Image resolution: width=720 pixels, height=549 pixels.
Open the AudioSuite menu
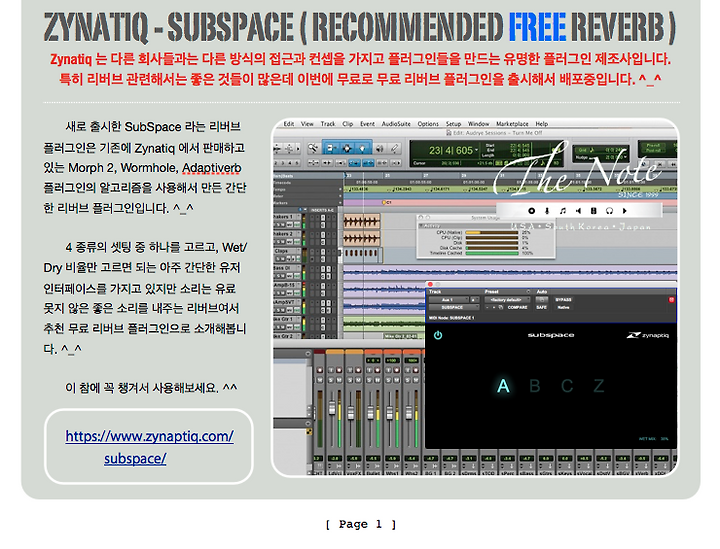tap(396, 123)
